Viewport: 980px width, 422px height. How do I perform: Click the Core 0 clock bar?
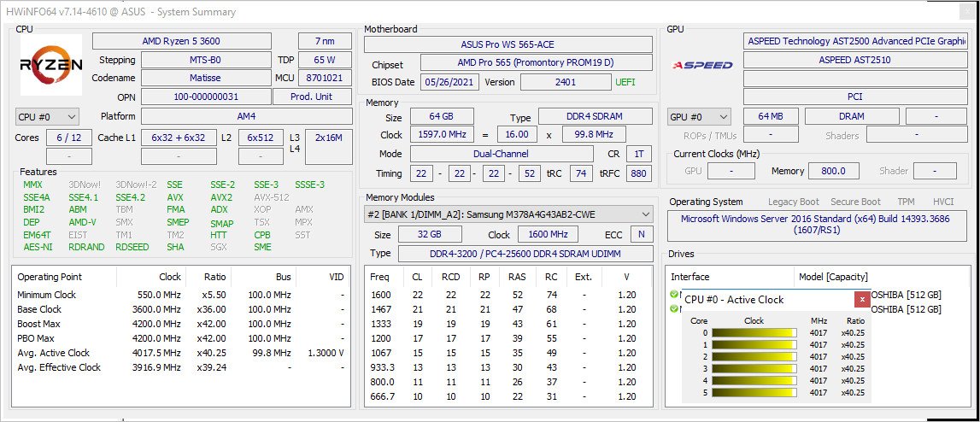754,332
